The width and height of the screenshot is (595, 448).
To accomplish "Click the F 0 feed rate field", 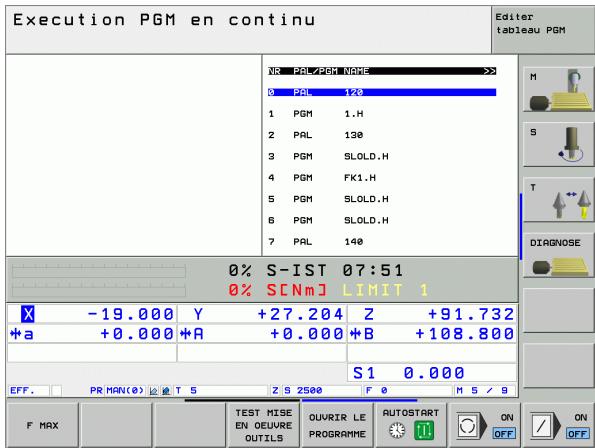I will pos(408,390).
